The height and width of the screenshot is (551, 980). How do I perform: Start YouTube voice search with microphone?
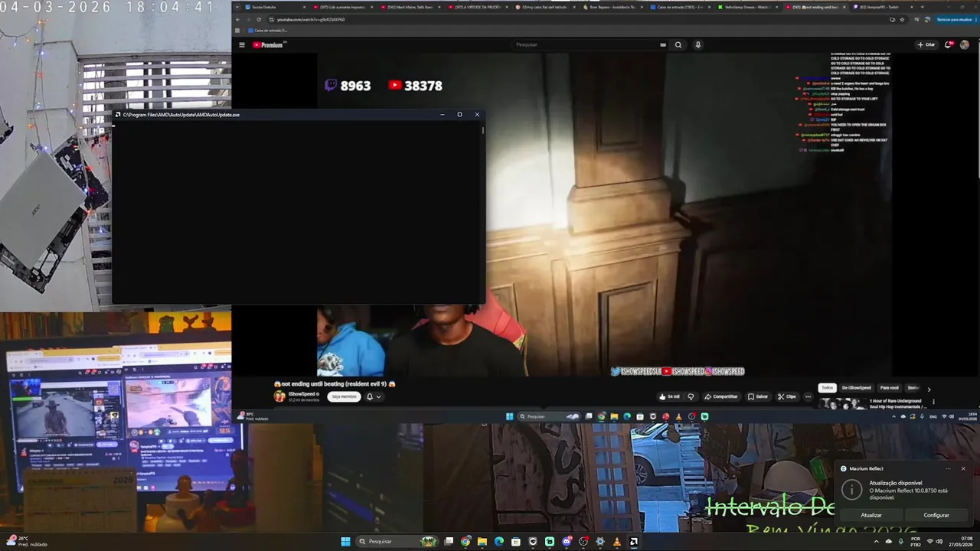[698, 45]
